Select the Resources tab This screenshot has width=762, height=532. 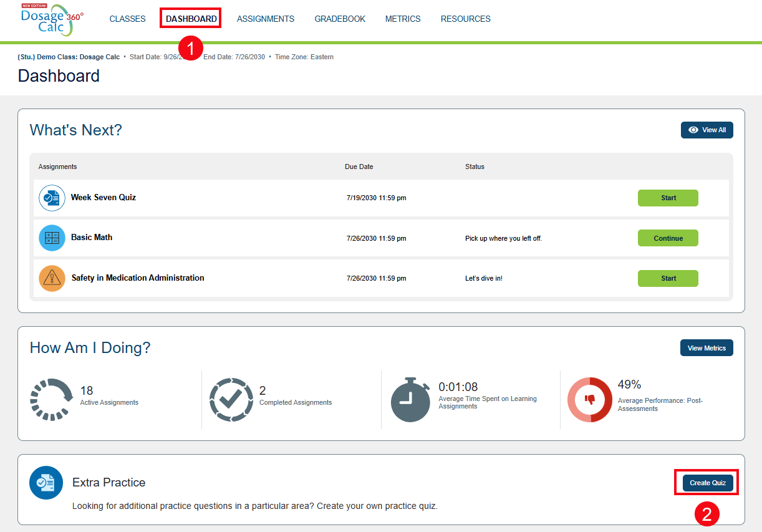[465, 19]
